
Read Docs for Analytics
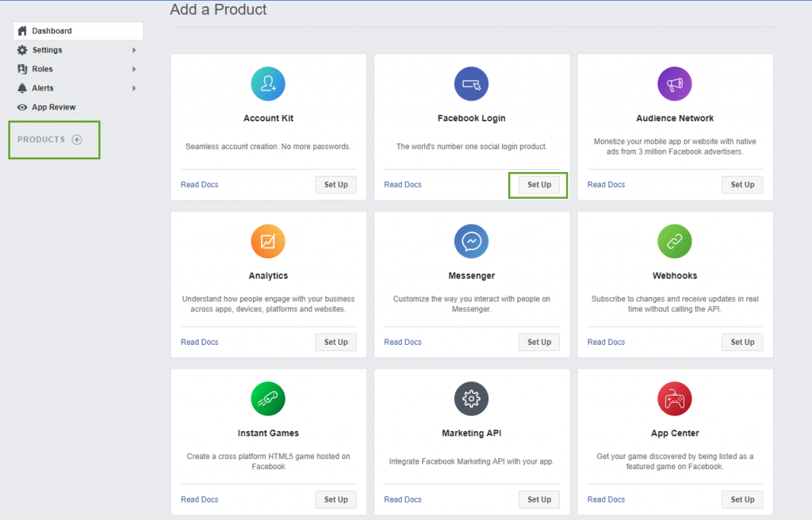click(199, 342)
